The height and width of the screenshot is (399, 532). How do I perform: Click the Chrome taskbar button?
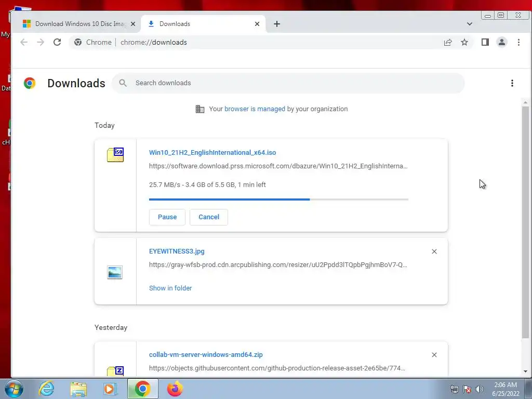(x=142, y=389)
